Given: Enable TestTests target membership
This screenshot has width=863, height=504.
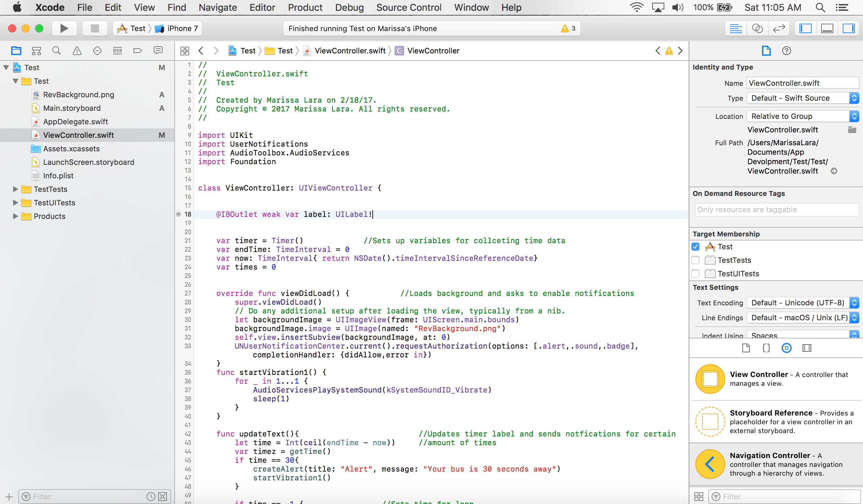Looking at the screenshot, I should click(695, 260).
